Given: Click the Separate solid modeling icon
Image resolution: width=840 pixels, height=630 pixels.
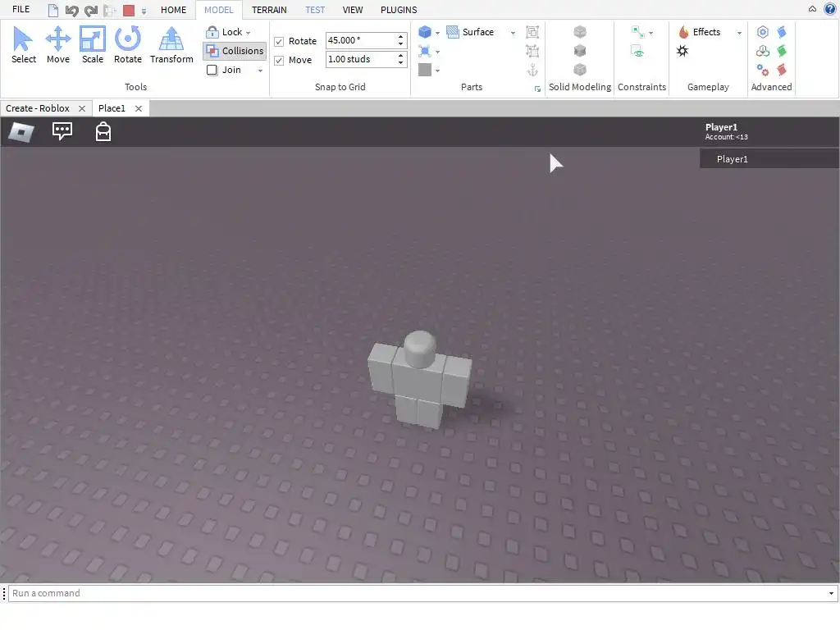Looking at the screenshot, I should point(580,70).
